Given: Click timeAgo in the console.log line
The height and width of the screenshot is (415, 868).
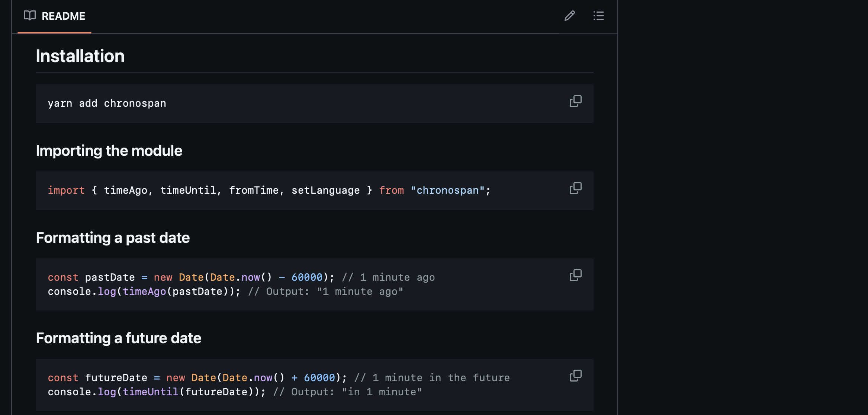Looking at the screenshot, I should point(144,292).
